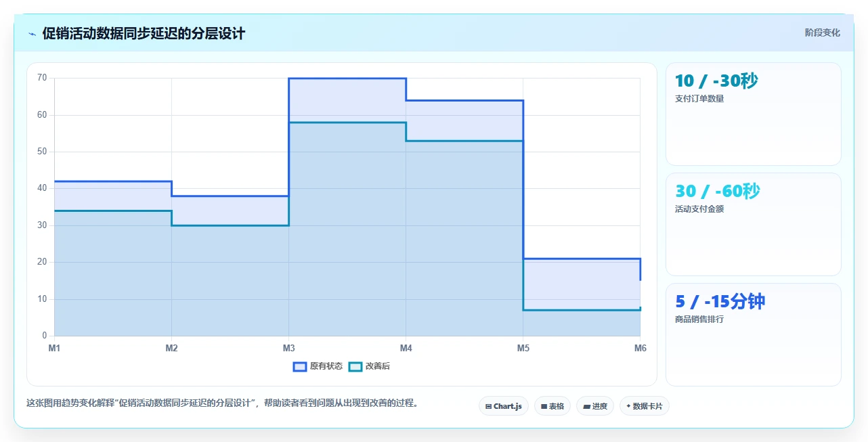This screenshot has width=868, height=442.
Task: Click the 改善后 legend label
Action: tap(378, 366)
